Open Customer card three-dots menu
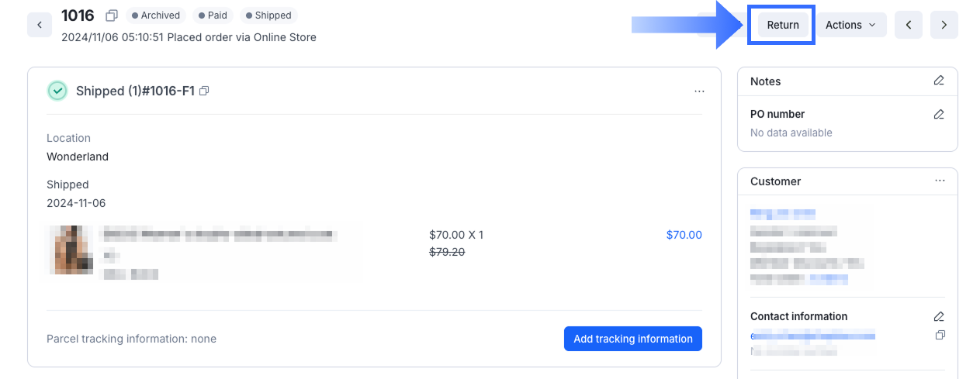 [940, 181]
